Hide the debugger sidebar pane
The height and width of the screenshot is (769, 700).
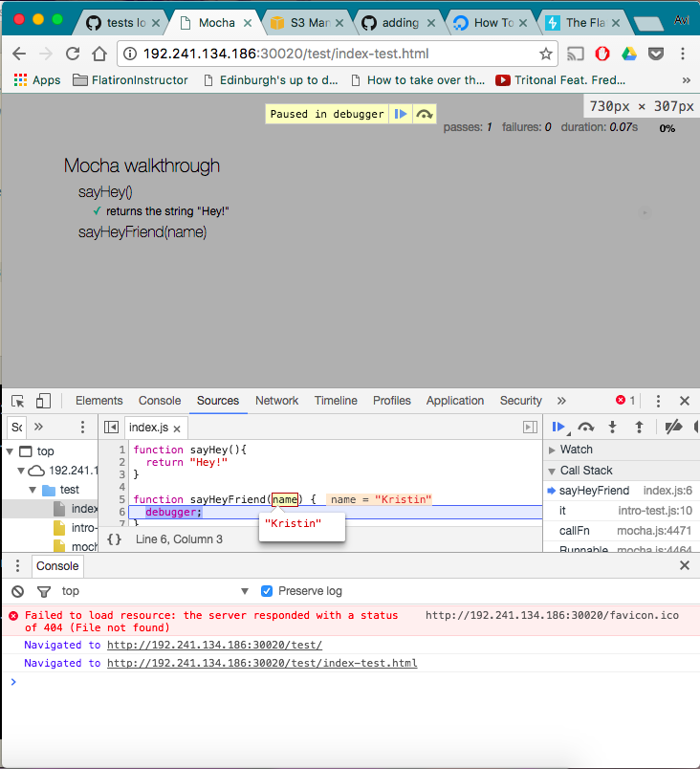tap(530, 428)
